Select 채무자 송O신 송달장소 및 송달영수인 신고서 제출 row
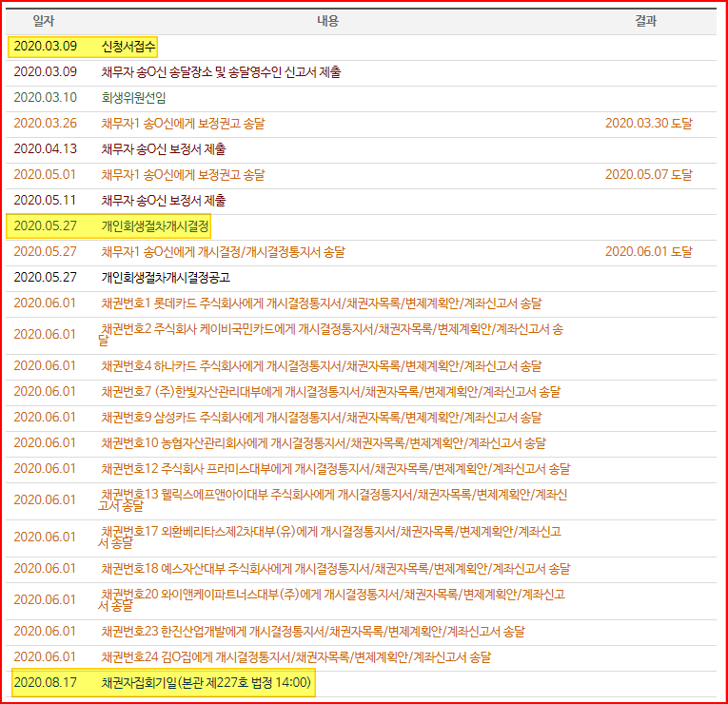This screenshot has height=704, width=728. coord(362,72)
